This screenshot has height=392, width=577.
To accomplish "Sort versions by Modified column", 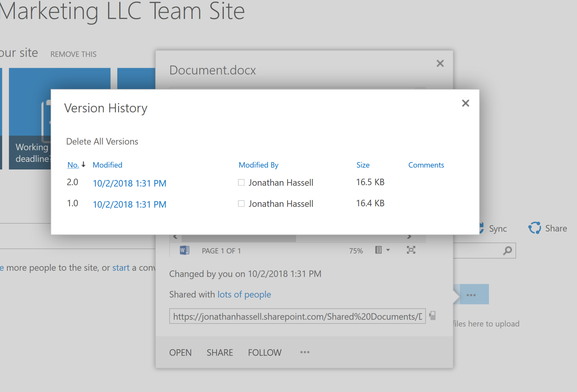I will point(107,165).
